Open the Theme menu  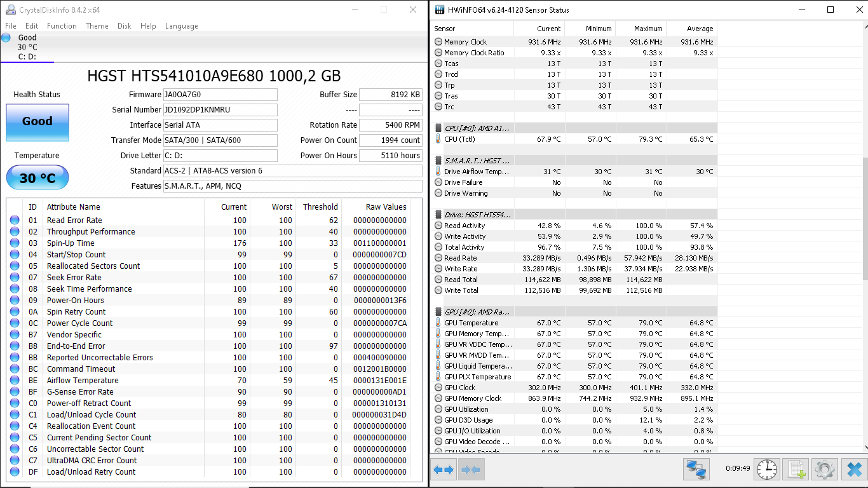[97, 26]
